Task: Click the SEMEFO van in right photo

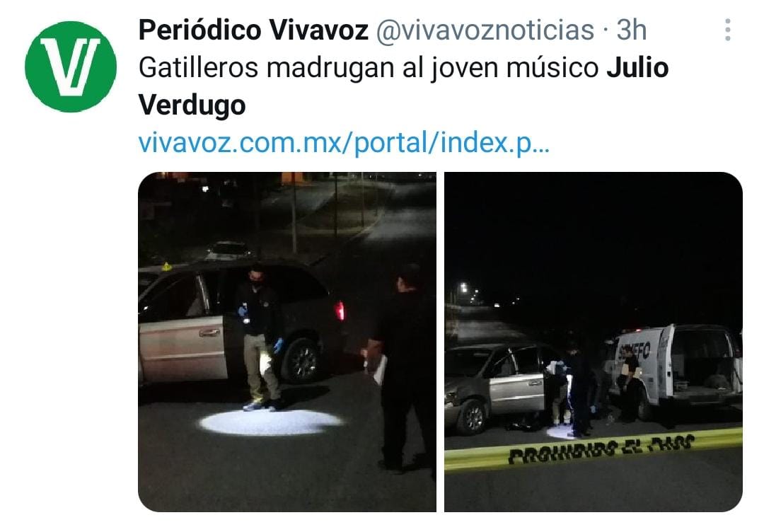Action: pos(673,369)
